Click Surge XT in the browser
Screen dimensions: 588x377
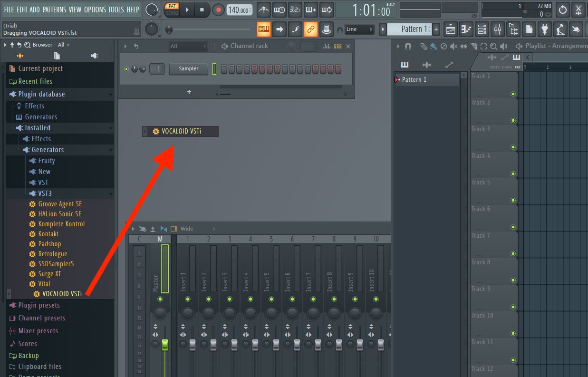[49, 274]
